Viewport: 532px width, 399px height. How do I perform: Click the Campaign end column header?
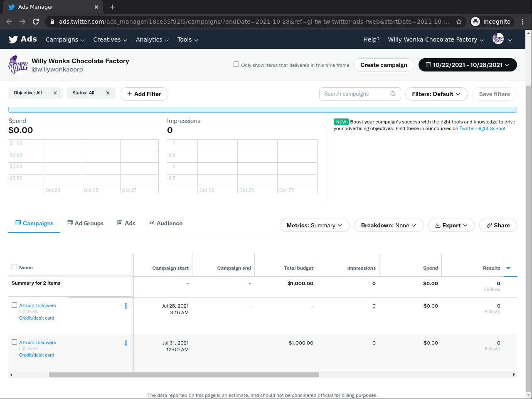(x=234, y=268)
